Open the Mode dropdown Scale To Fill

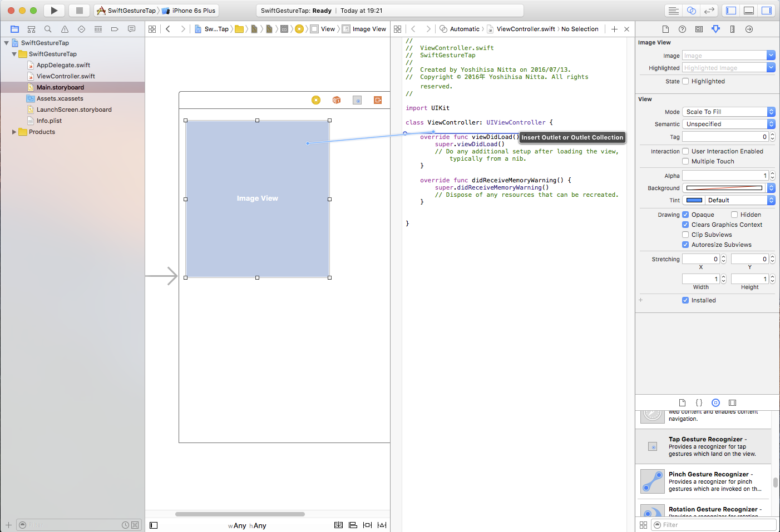point(728,112)
